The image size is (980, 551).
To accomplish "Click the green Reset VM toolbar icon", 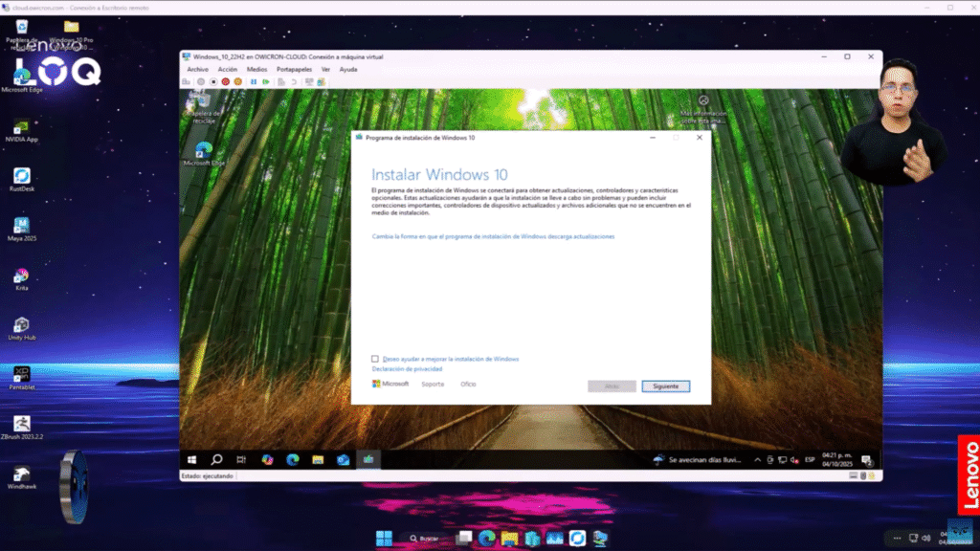I will 265,82.
